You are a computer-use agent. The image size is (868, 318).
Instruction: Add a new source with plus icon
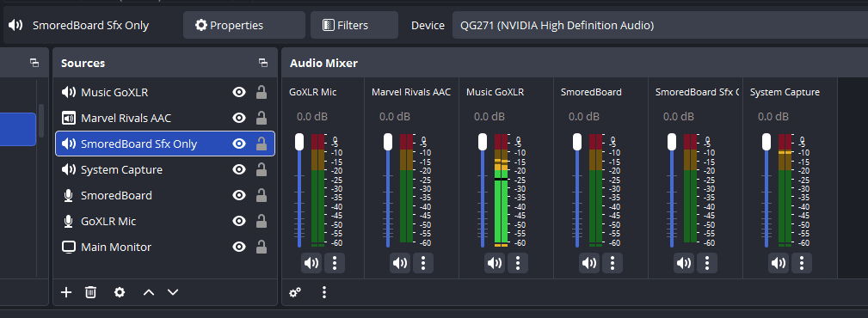point(66,292)
